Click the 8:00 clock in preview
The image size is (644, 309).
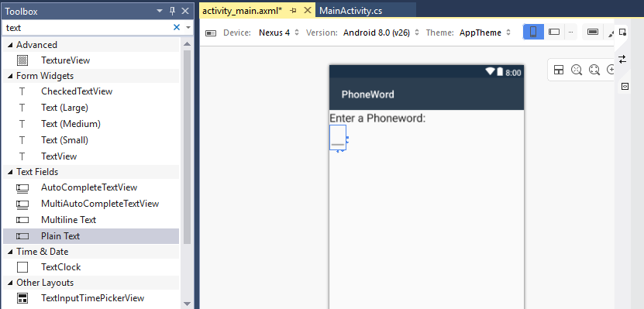pyautogui.click(x=513, y=73)
